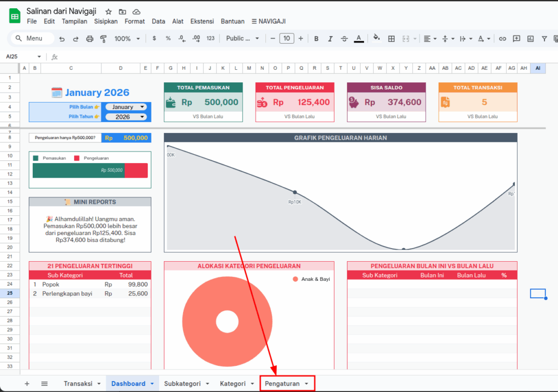The height and width of the screenshot is (392, 558).
Task: Toggle italic formatting
Action: coord(330,39)
